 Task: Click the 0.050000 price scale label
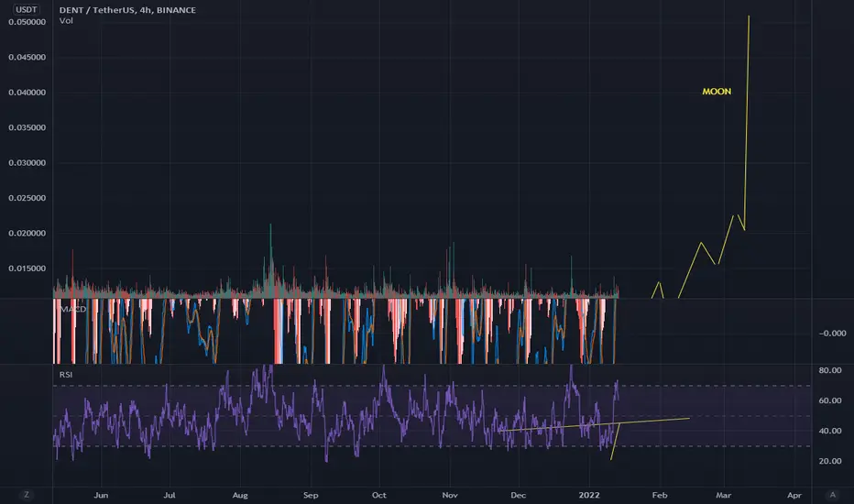coord(27,22)
